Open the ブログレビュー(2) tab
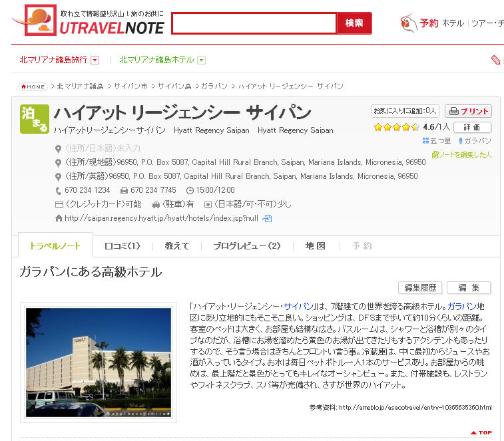The height and width of the screenshot is (441, 504). (x=246, y=245)
